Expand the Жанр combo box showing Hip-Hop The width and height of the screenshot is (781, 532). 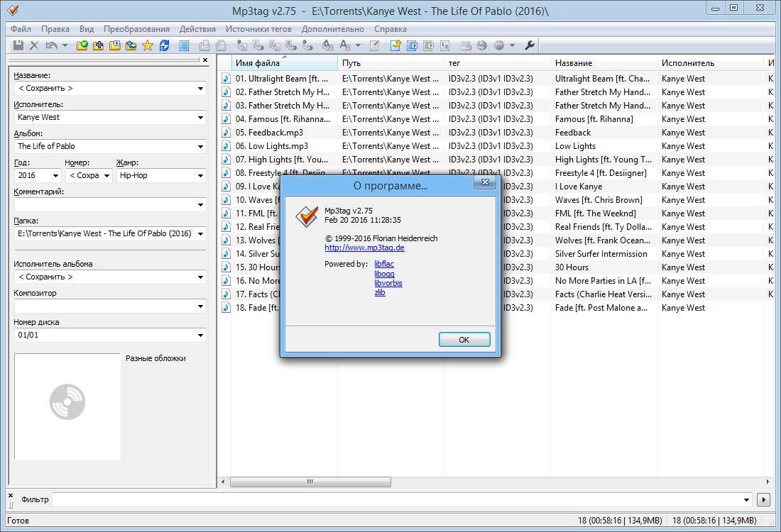[200, 176]
